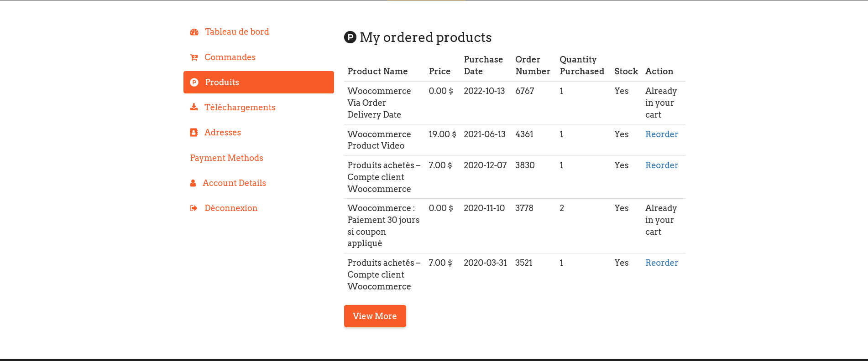Select the Produits menu item
This screenshot has width=868, height=361.
point(259,83)
